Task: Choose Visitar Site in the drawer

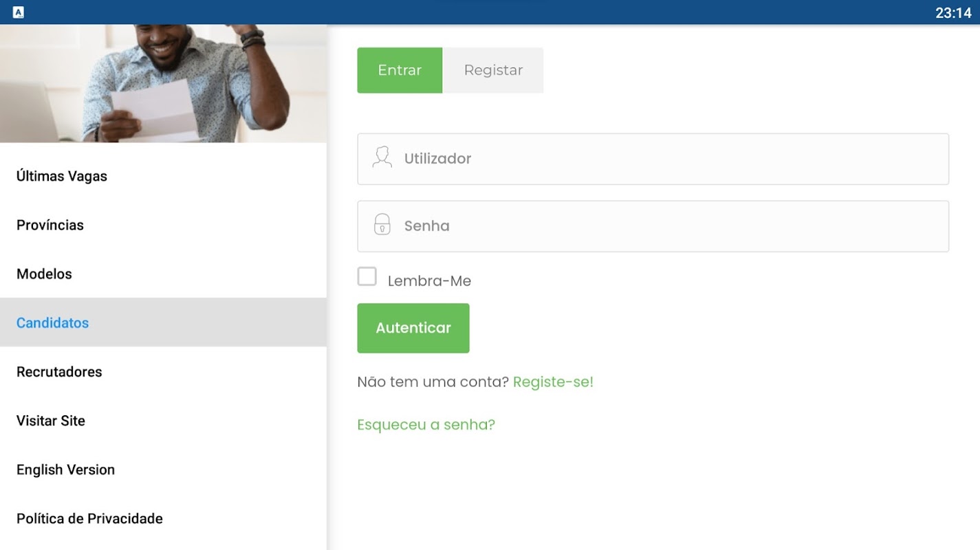Action: point(163,420)
